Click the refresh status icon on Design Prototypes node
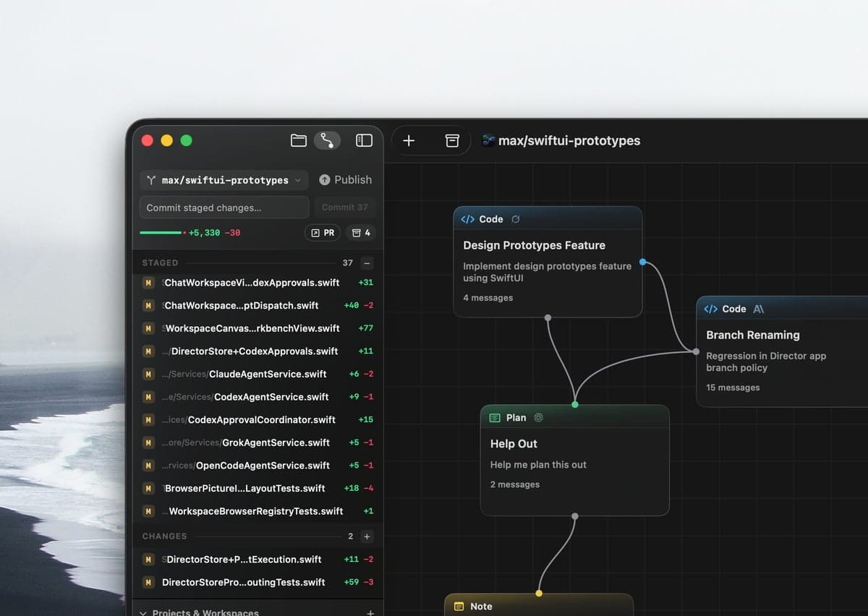The image size is (868, 616). [x=516, y=219]
